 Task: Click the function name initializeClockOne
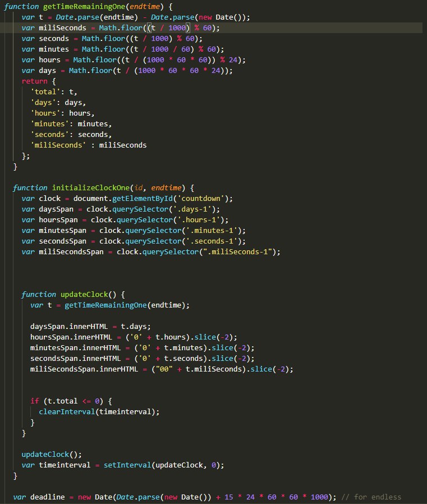click(90, 187)
